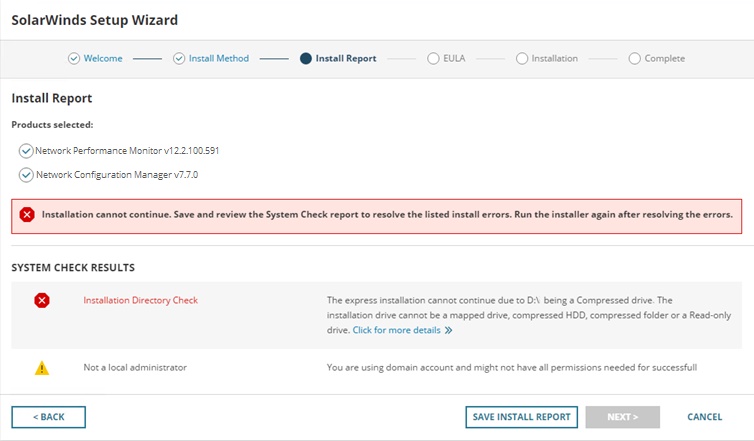Select the Installation step circle
Image resolution: width=754 pixels, height=441 pixels.
click(x=522, y=59)
